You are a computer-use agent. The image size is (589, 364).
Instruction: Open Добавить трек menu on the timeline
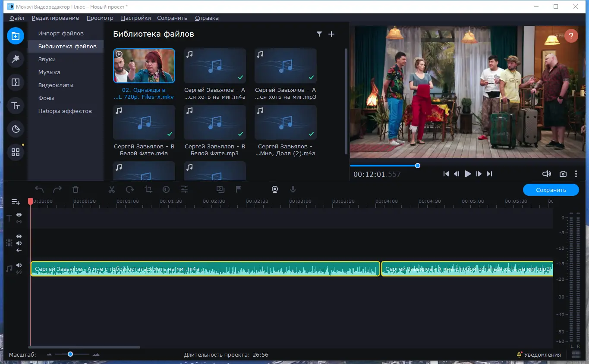pos(16,201)
